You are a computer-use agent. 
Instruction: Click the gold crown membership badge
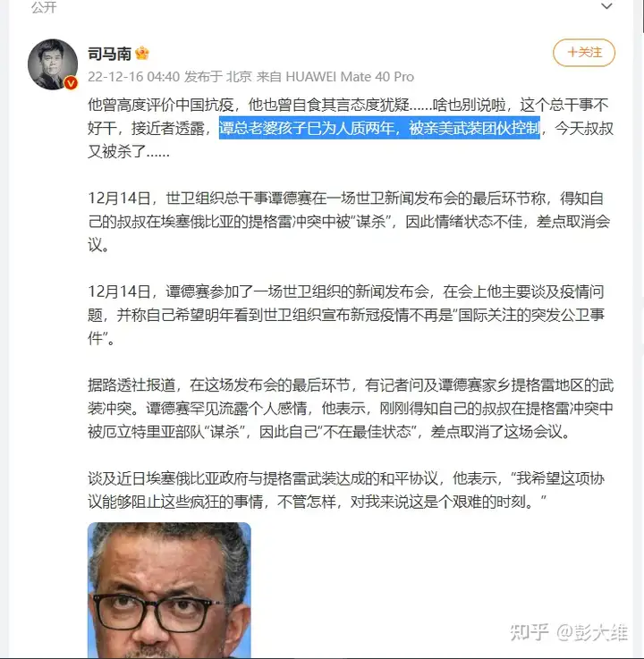pyautogui.click(x=142, y=53)
